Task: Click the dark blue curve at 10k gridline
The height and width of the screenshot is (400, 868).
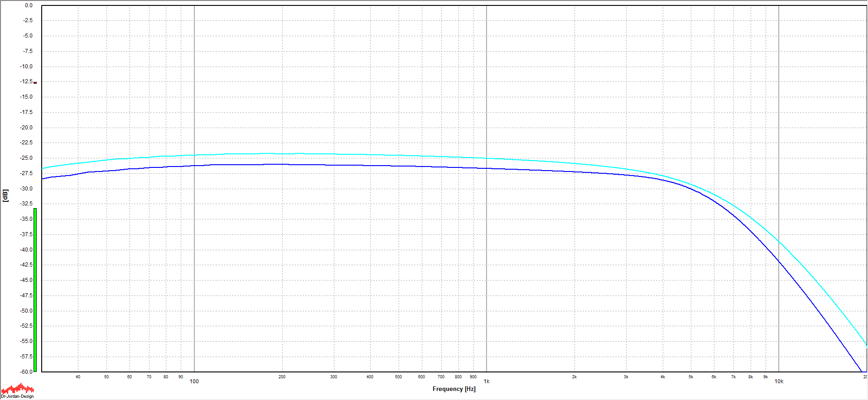Action: coord(779,261)
